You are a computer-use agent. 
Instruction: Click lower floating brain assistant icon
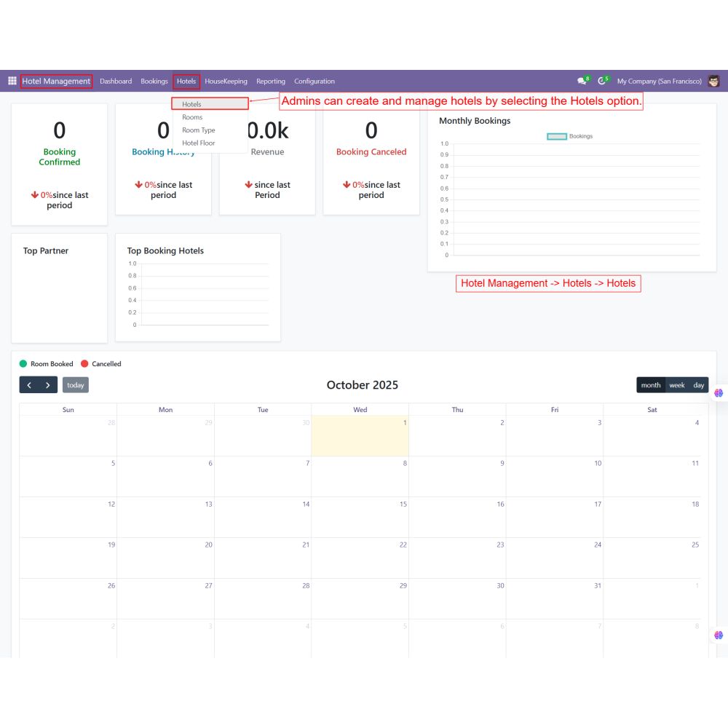pyautogui.click(x=719, y=635)
